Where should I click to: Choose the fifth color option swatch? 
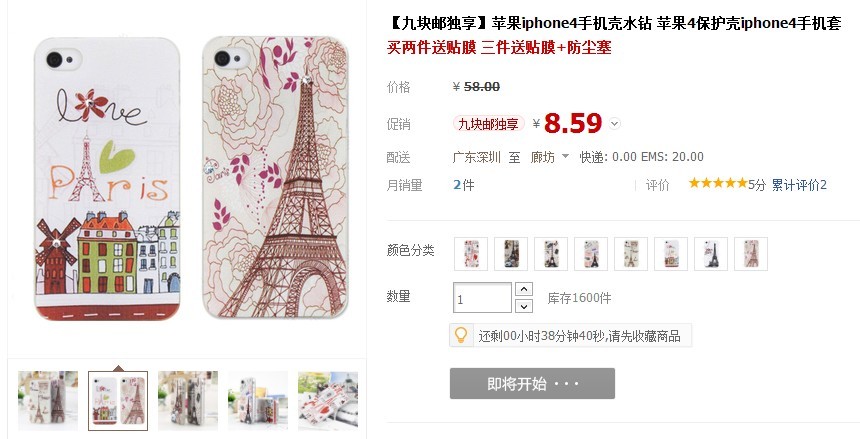point(631,254)
